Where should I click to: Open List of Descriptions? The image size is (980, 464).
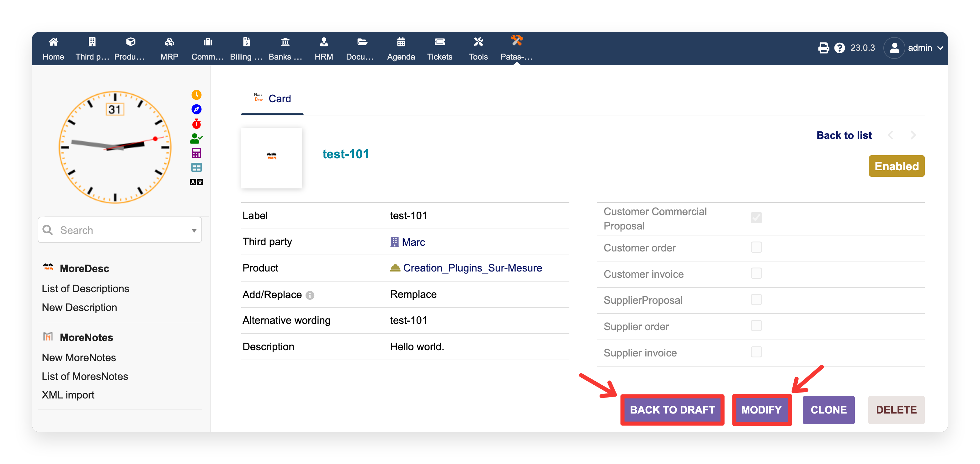[x=85, y=289]
